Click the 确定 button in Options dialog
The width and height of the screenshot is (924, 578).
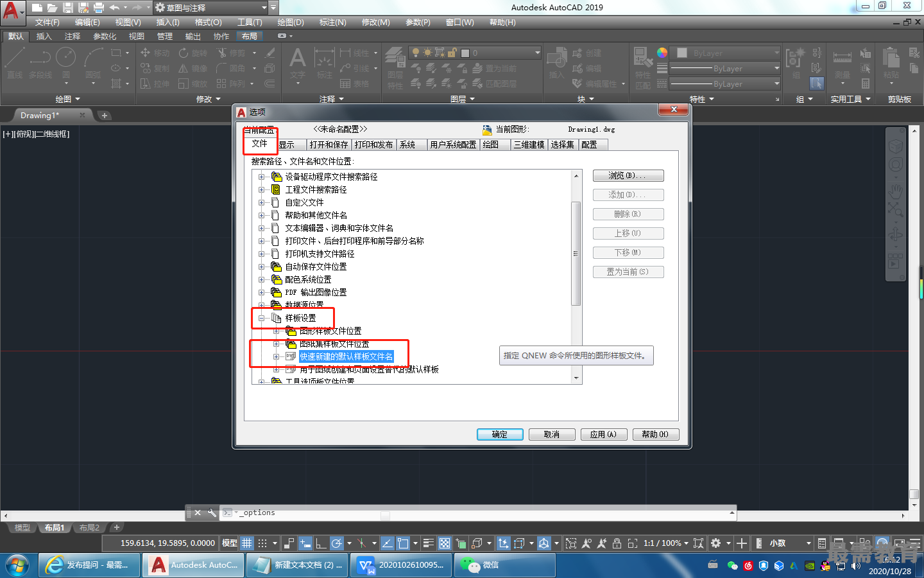[x=500, y=435]
